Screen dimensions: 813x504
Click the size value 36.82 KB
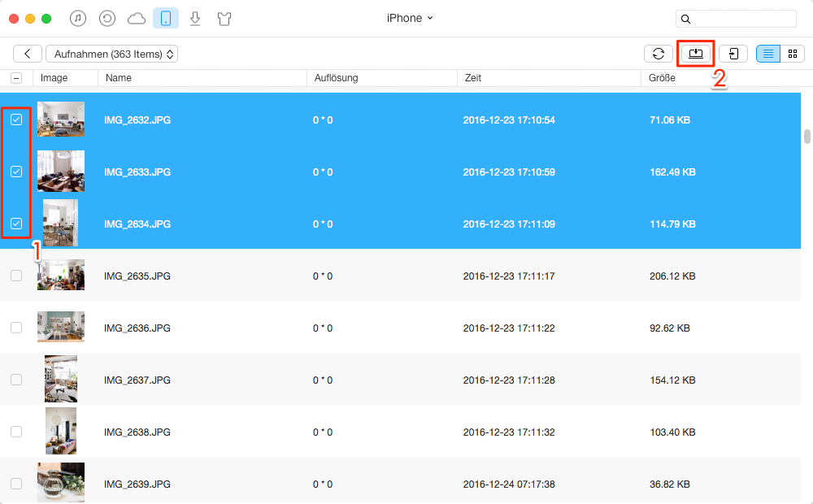[x=669, y=484]
